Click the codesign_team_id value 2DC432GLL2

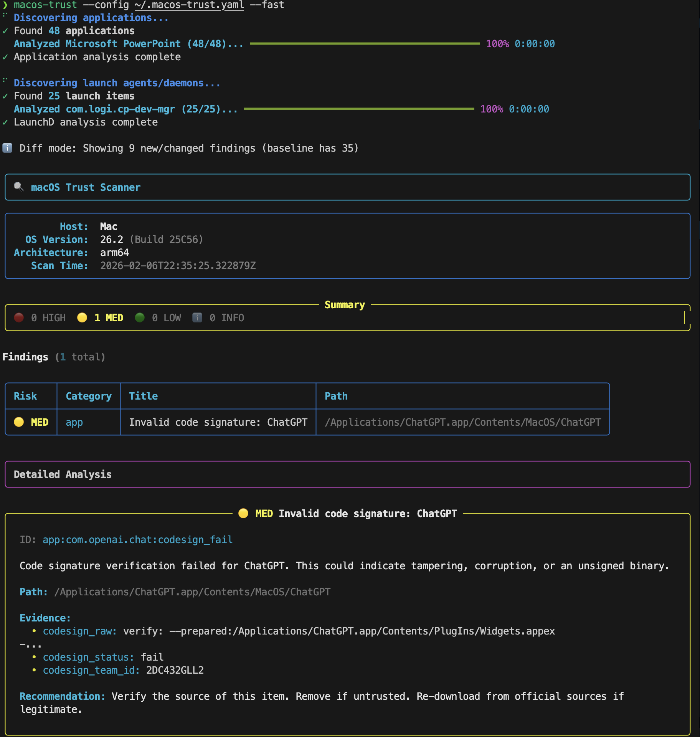(175, 670)
